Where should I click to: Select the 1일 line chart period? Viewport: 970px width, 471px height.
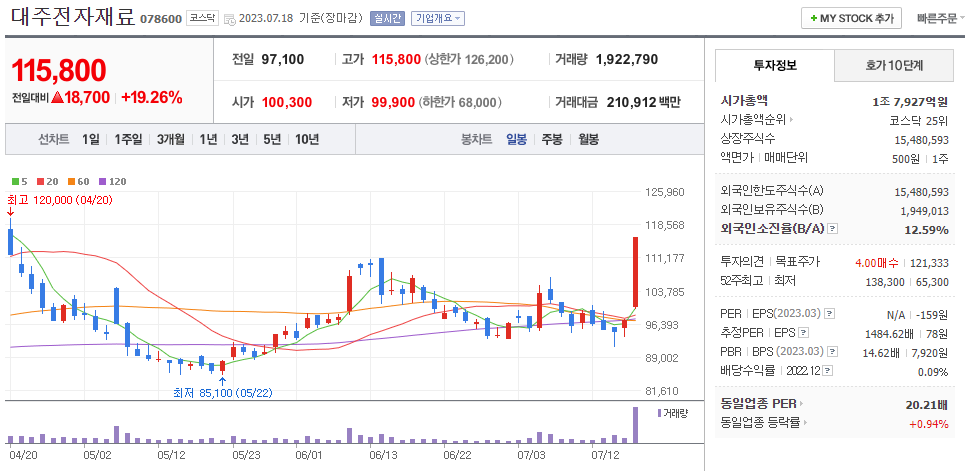tap(90, 139)
